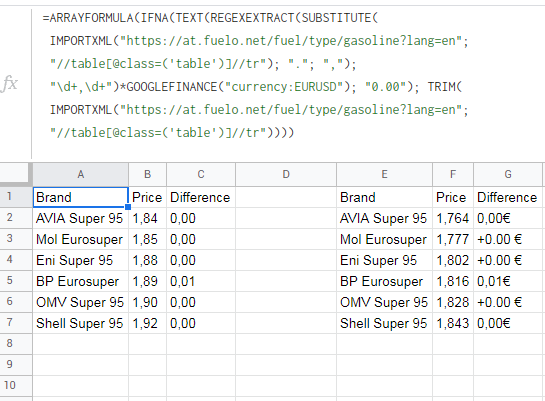Click cell E1 containing Brand
This screenshot has height=401, width=545.
click(384, 197)
